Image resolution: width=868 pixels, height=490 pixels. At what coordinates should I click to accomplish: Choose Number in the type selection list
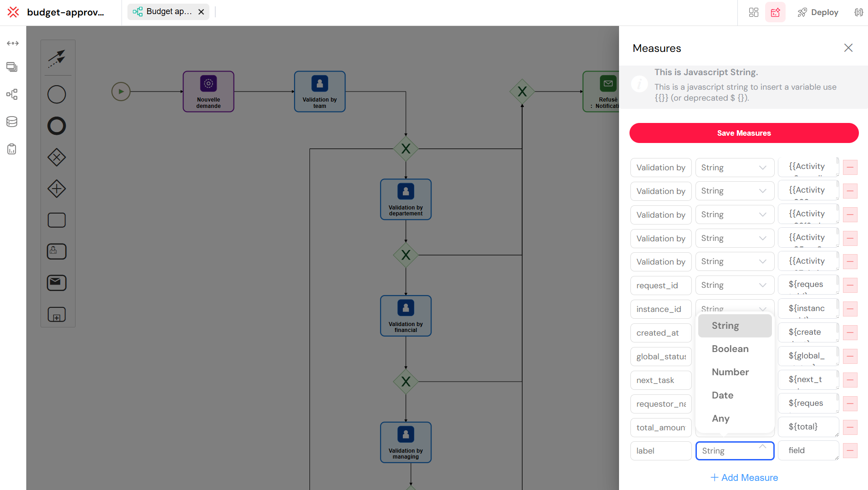click(x=730, y=372)
